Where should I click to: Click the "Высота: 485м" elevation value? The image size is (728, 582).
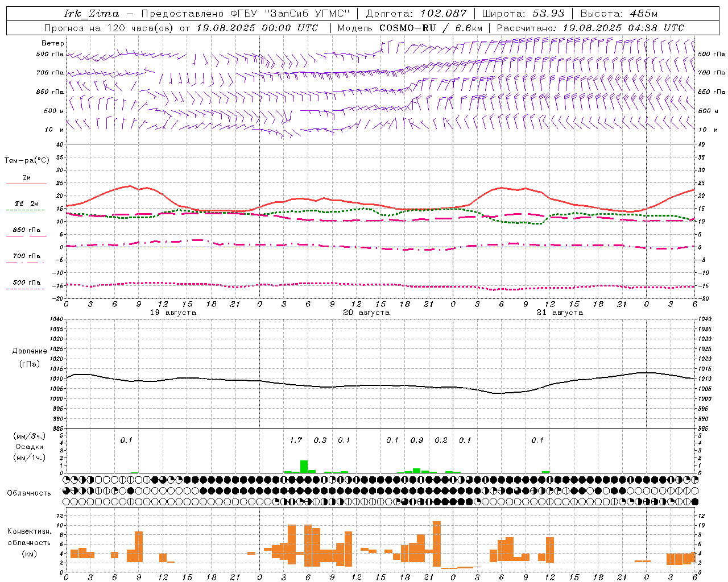pos(619,14)
